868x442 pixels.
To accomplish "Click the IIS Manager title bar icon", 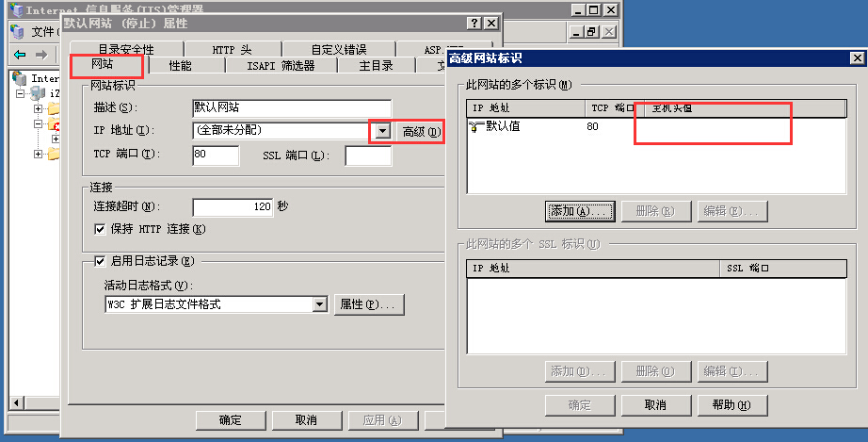I will (17, 9).
